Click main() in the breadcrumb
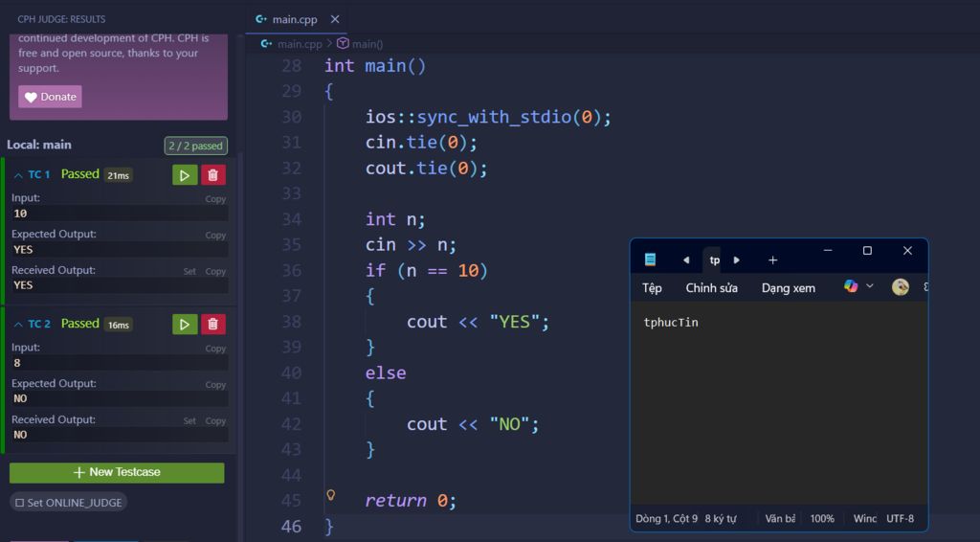This screenshot has width=980, height=542. coord(367,44)
